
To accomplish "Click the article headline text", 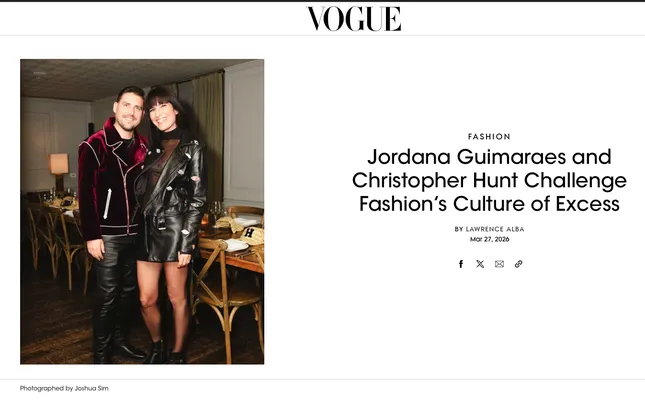I will tap(489, 180).
